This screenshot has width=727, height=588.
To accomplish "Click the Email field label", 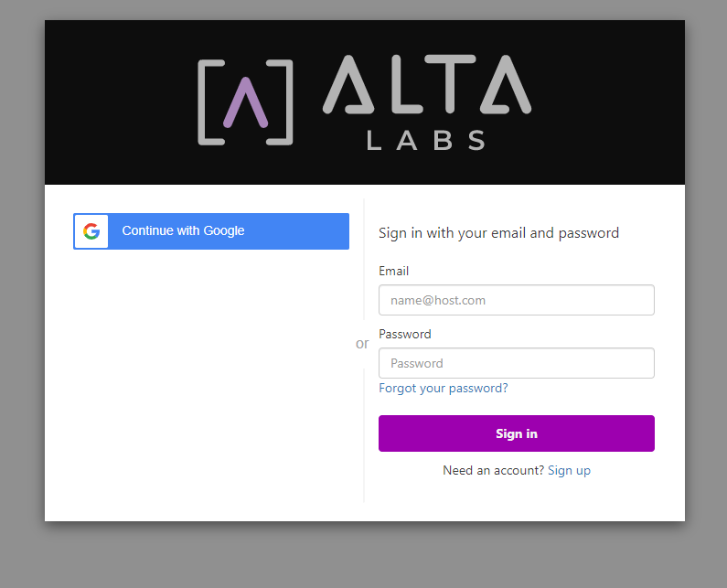I will (x=393, y=271).
